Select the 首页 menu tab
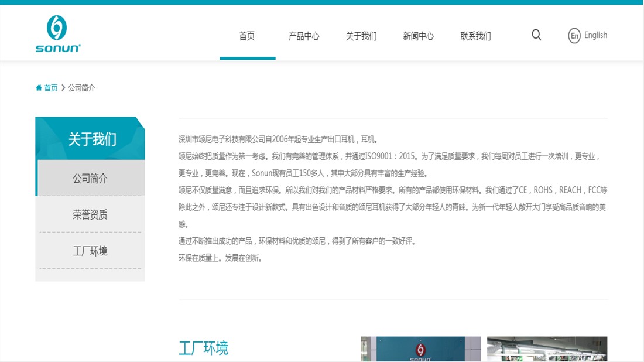This screenshot has width=644, height=362. pos(246,36)
